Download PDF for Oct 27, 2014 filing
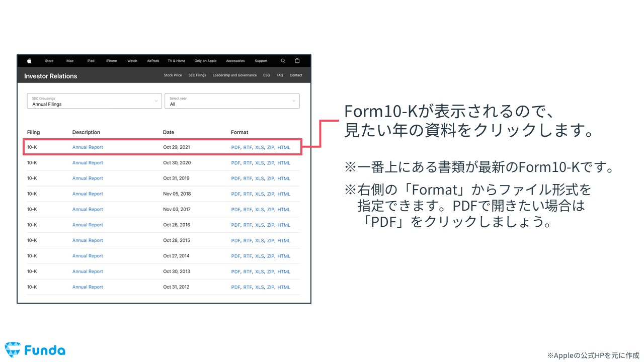Screen dimensions: 644x362 [235, 256]
